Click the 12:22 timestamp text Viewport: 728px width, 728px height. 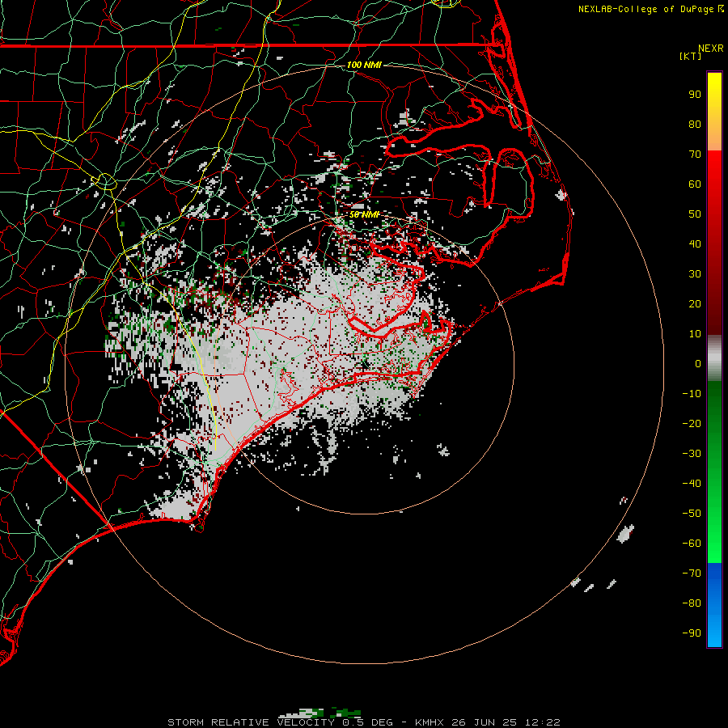[x=542, y=722]
